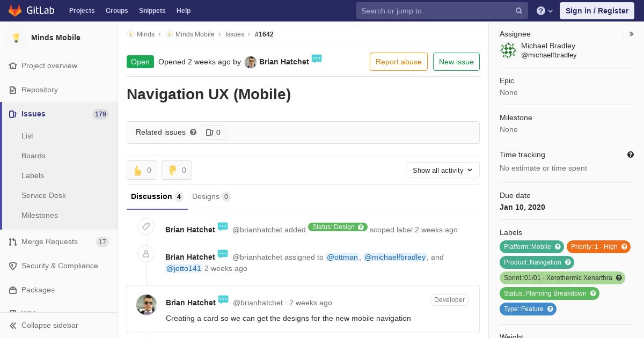
Task: Switch to the Designs tab
Action: point(211,197)
